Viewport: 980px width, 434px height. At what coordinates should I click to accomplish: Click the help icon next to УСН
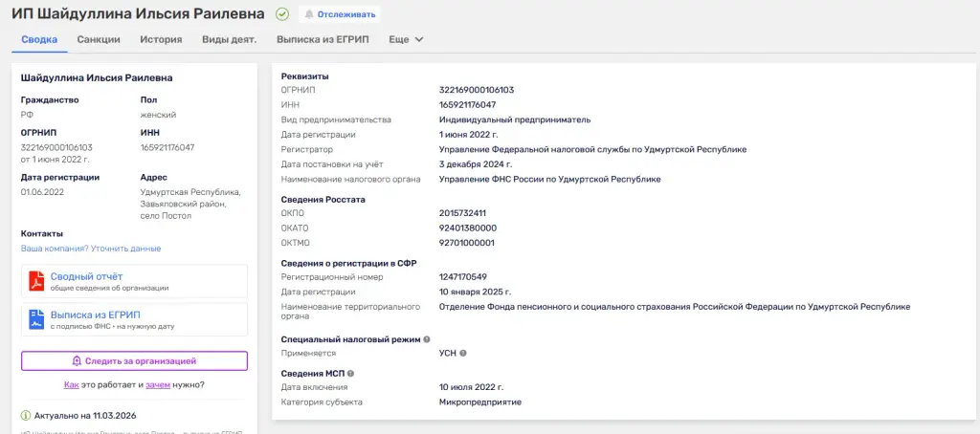463,354
